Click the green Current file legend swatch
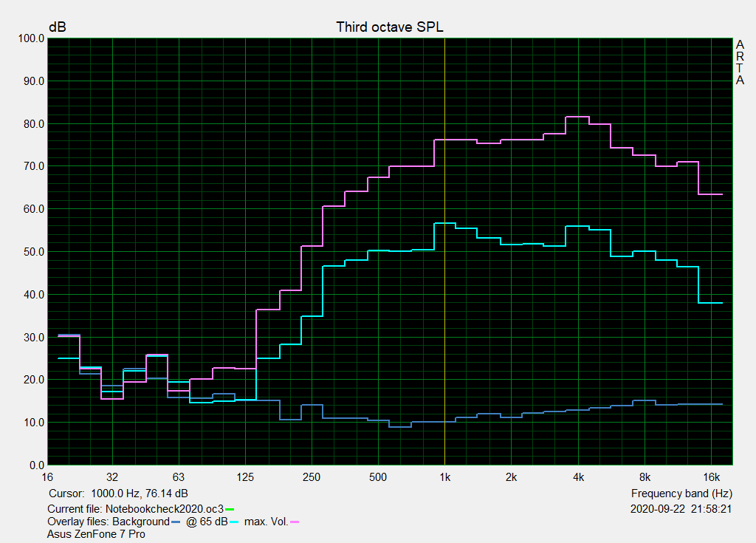This screenshot has height=543, width=756. 230,509
